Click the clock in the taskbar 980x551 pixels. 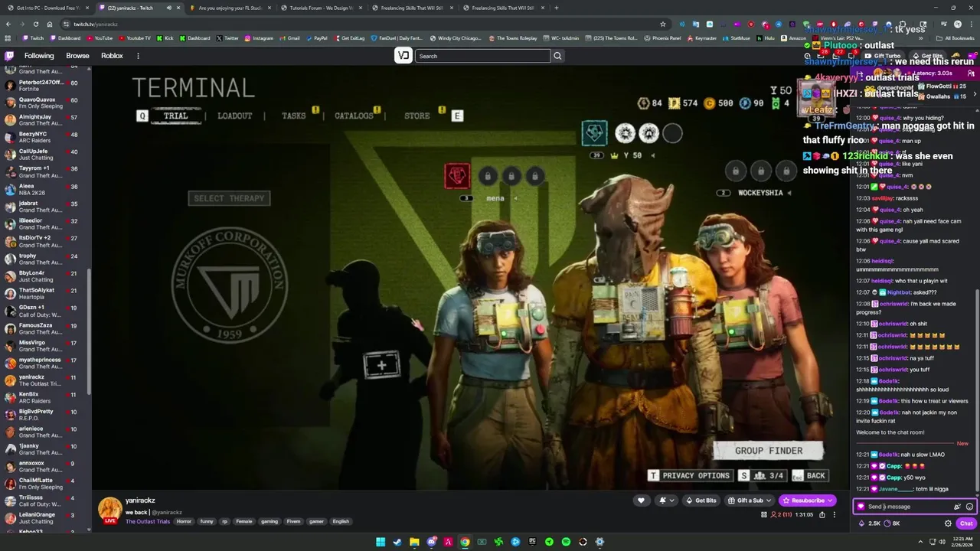(963, 542)
